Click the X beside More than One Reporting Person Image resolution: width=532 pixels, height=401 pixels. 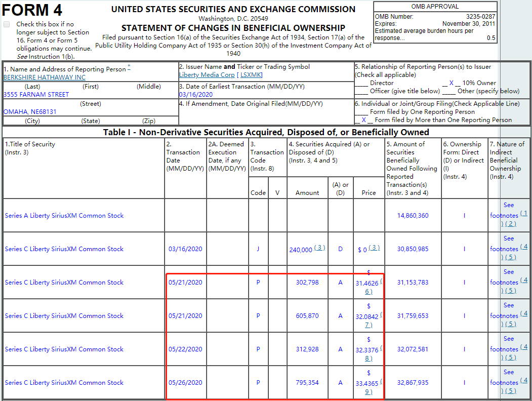click(x=364, y=120)
